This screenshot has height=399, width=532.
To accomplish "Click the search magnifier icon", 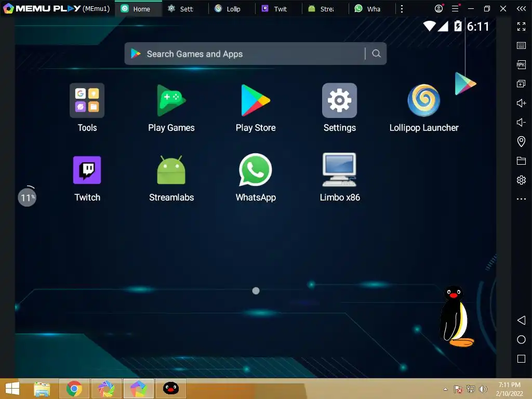I will point(376,54).
